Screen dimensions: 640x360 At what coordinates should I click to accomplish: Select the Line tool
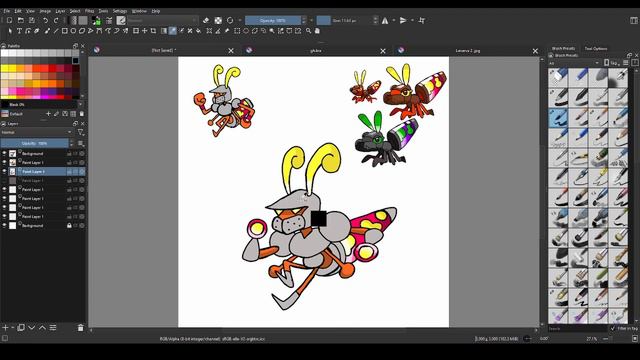[56, 31]
